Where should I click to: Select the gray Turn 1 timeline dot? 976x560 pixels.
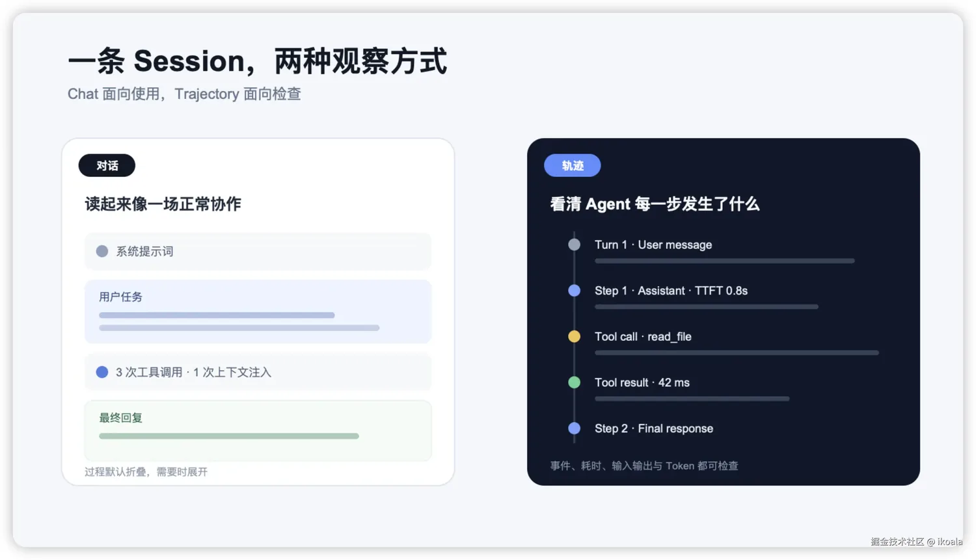pos(574,245)
